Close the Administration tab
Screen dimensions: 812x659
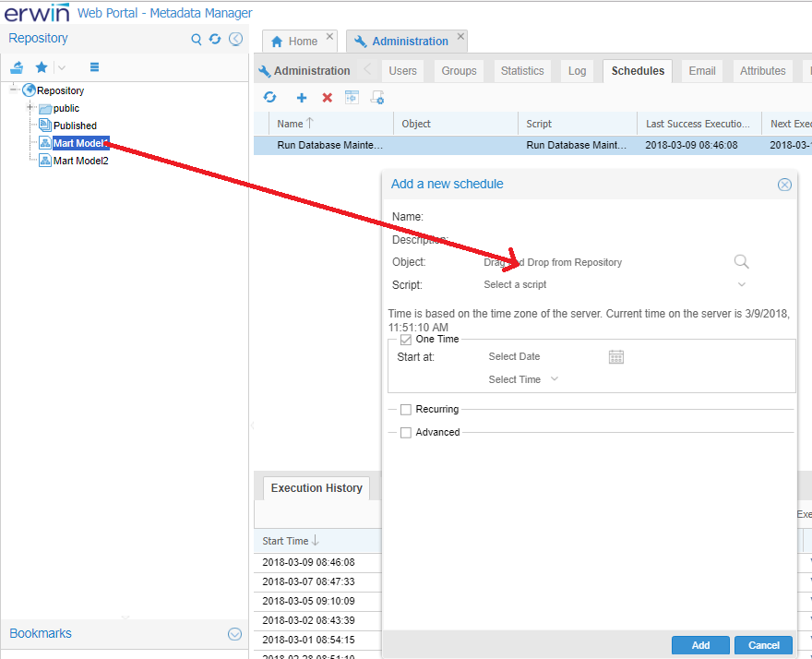(x=460, y=36)
